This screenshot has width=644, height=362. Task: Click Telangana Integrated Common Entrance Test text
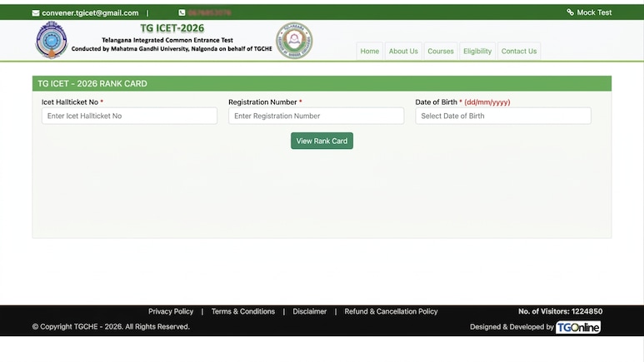pyautogui.click(x=167, y=40)
